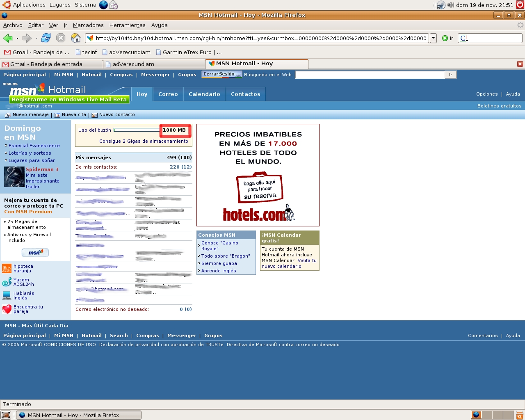Click the Messenger link in top navigation
525x420 pixels.
click(x=155, y=75)
